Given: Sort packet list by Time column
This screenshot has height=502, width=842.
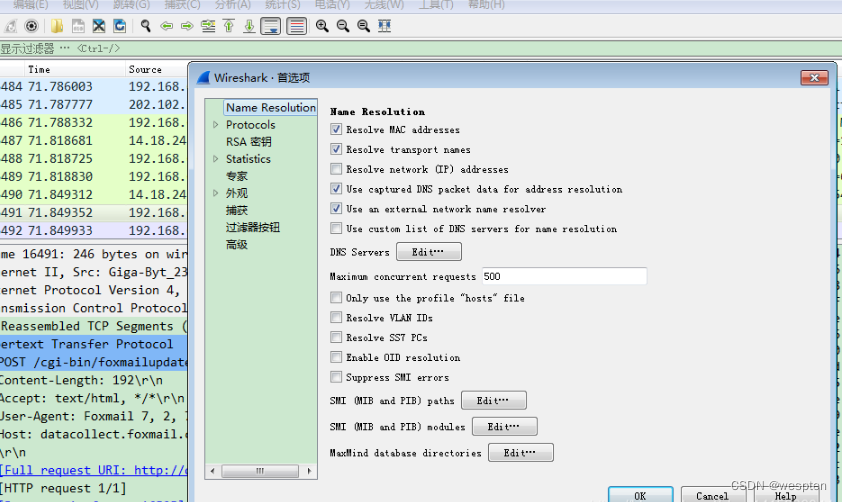Looking at the screenshot, I should pos(75,69).
